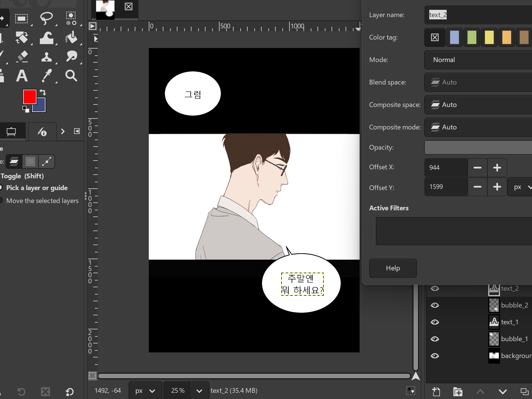Choose the orange color tag
This screenshot has width=532, height=399.
[507, 37]
